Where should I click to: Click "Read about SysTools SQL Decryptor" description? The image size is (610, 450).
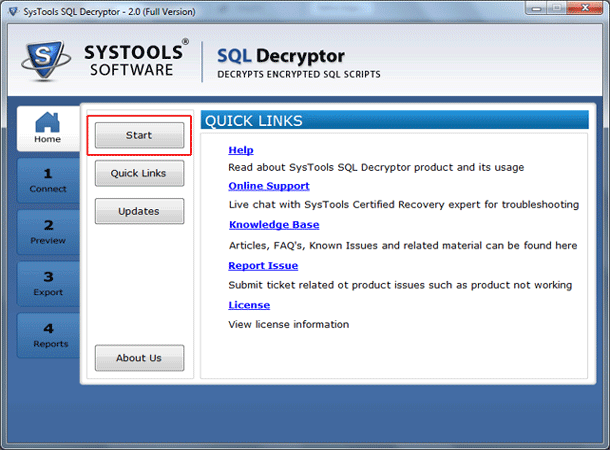coord(376,168)
